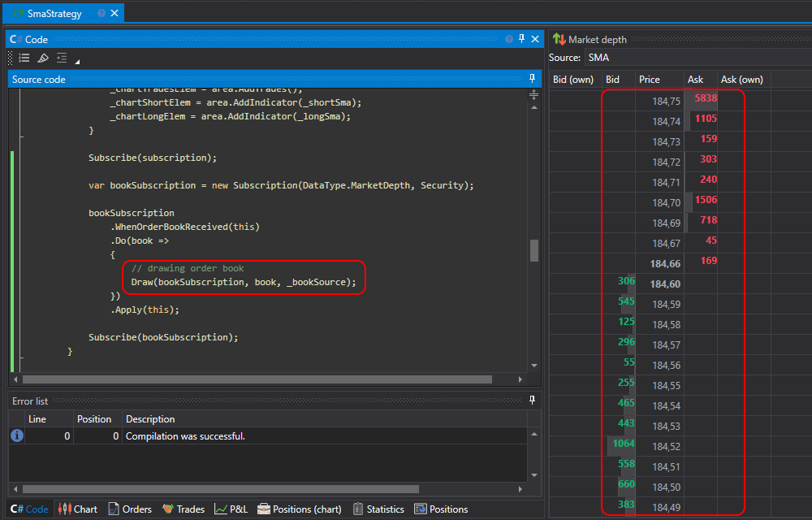Switch to the Positions tab

click(441, 509)
